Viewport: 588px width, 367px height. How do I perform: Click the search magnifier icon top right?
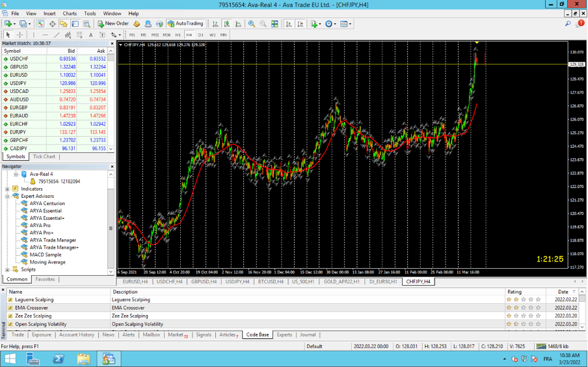coord(568,23)
